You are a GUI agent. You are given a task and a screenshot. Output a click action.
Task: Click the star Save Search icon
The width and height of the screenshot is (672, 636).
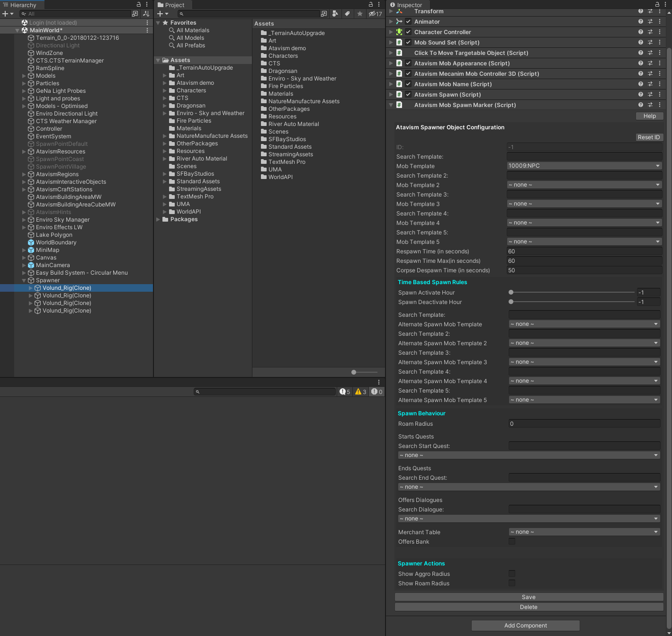(360, 14)
